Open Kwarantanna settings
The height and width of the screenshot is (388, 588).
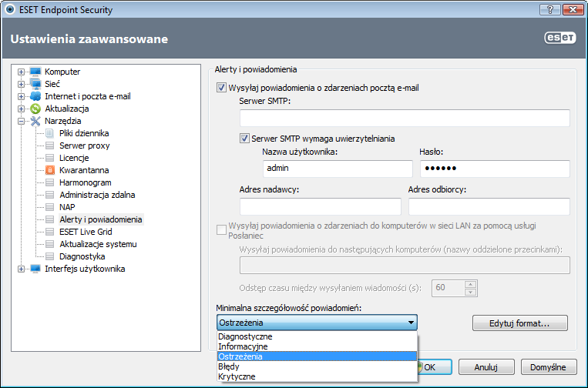84,170
